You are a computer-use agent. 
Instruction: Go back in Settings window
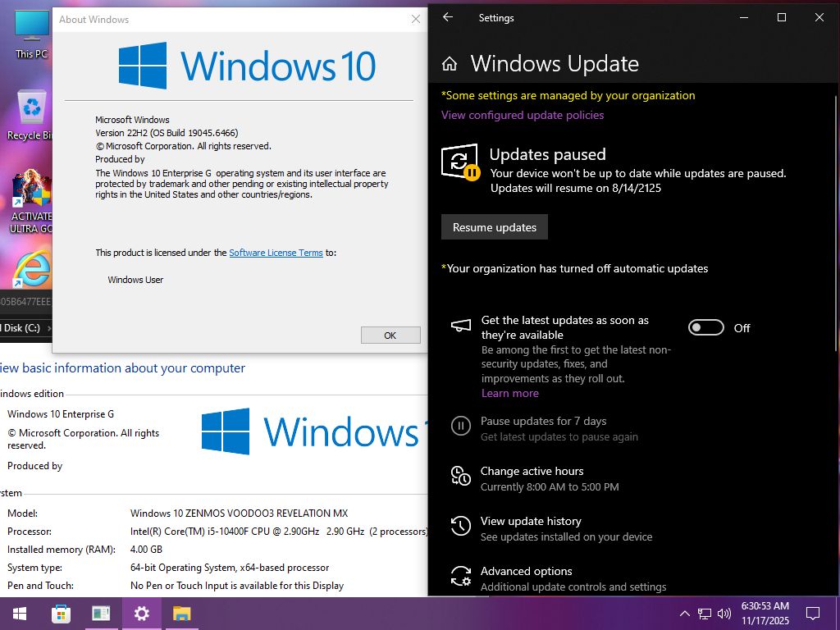(448, 17)
